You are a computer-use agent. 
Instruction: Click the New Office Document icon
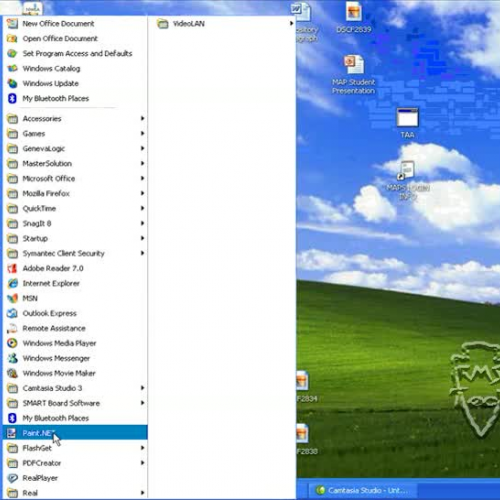tap(12, 24)
